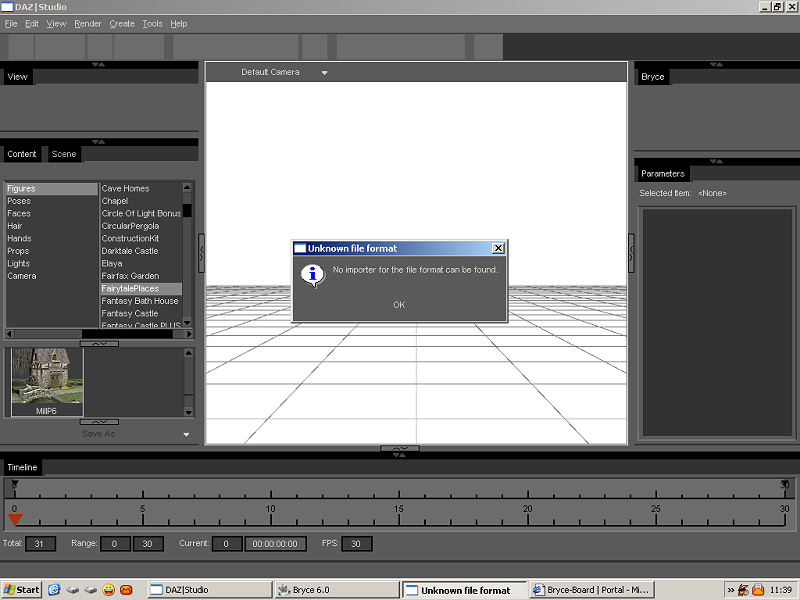Open the File menu
Viewport: 800px width, 600px height.
coord(11,23)
